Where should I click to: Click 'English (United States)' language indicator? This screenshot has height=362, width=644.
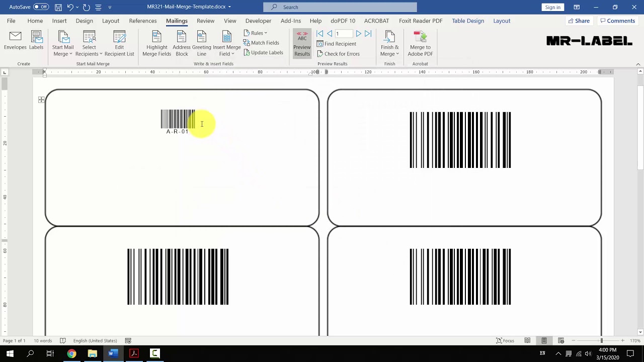[95, 341]
